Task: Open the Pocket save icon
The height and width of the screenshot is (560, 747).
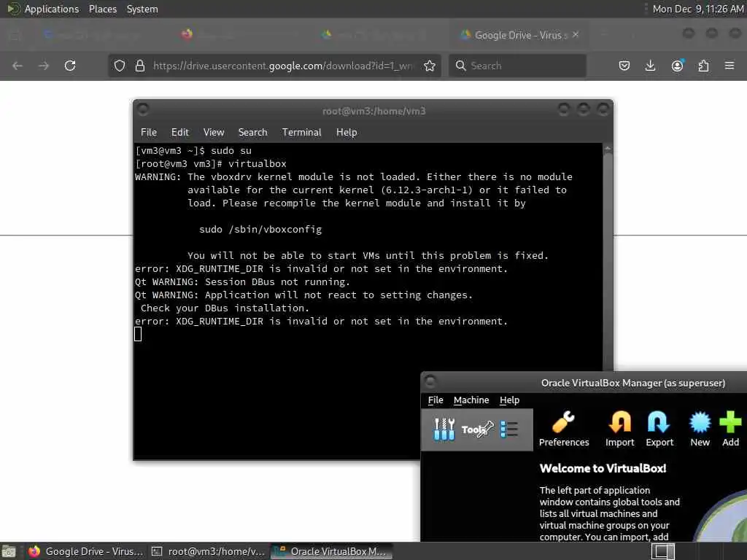Action: pos(624,65)
